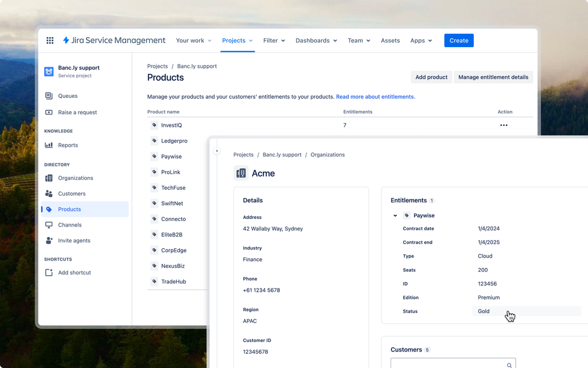
Task: Open the Assets menu item
Action: [390, 41]
